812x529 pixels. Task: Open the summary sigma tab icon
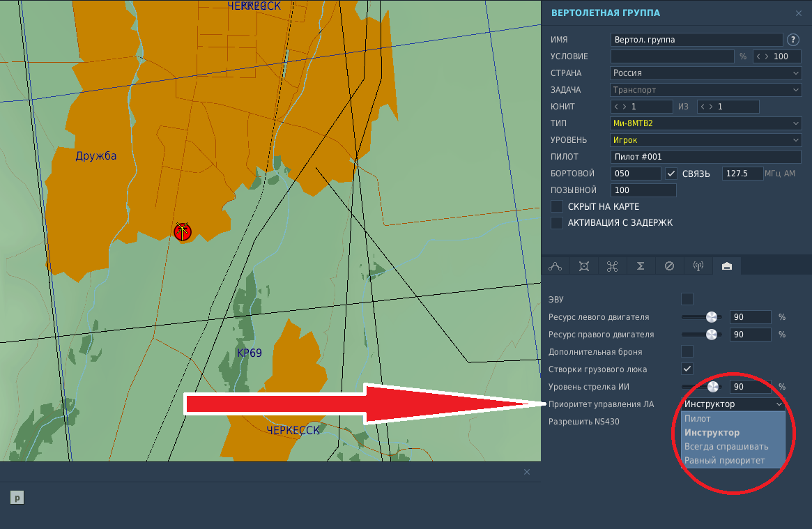click(x=641, y=266)
